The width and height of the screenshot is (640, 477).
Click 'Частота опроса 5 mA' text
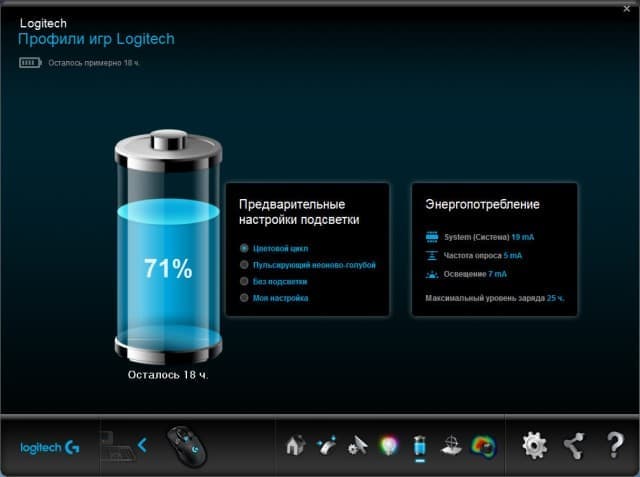click(483, 256)
